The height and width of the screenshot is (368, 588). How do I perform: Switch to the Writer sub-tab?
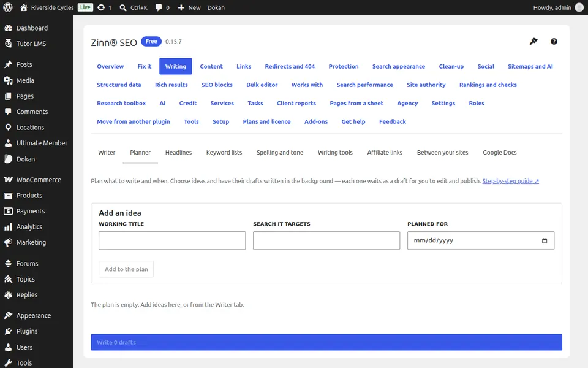(107, 153)
